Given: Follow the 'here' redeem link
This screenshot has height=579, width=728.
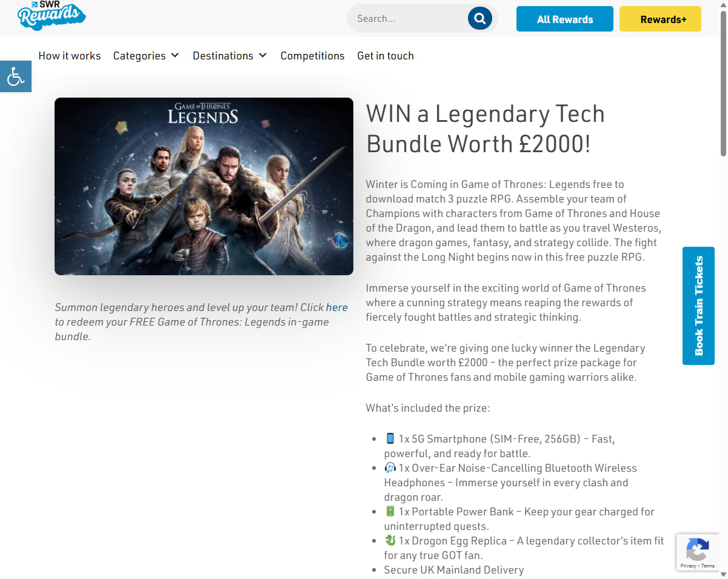Looking at the screenshot, I should [x=337, y=307].
